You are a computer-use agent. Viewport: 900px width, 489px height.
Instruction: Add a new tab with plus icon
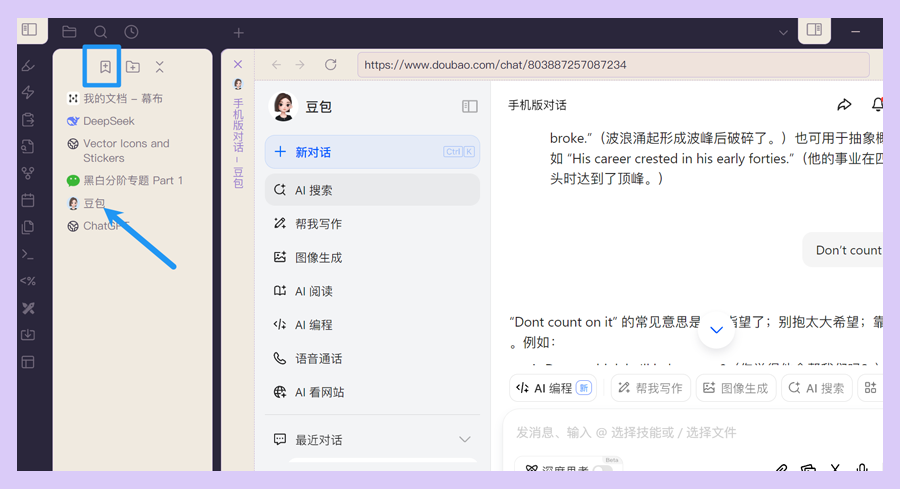pos(239,33)
